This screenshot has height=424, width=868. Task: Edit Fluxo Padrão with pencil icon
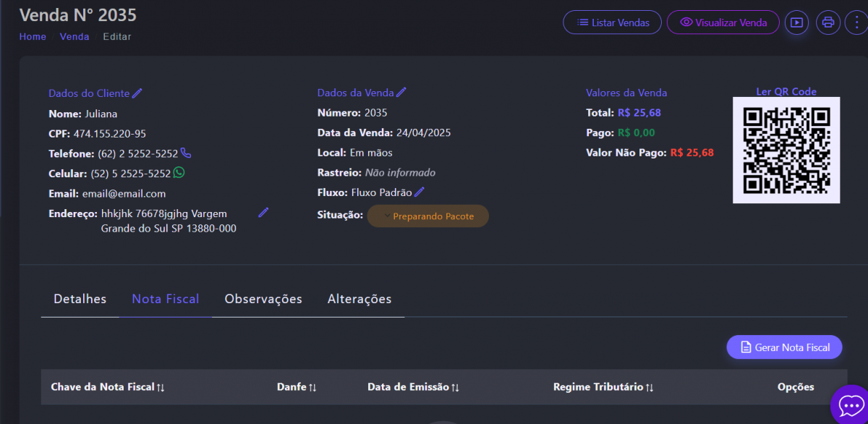(420, 192)
